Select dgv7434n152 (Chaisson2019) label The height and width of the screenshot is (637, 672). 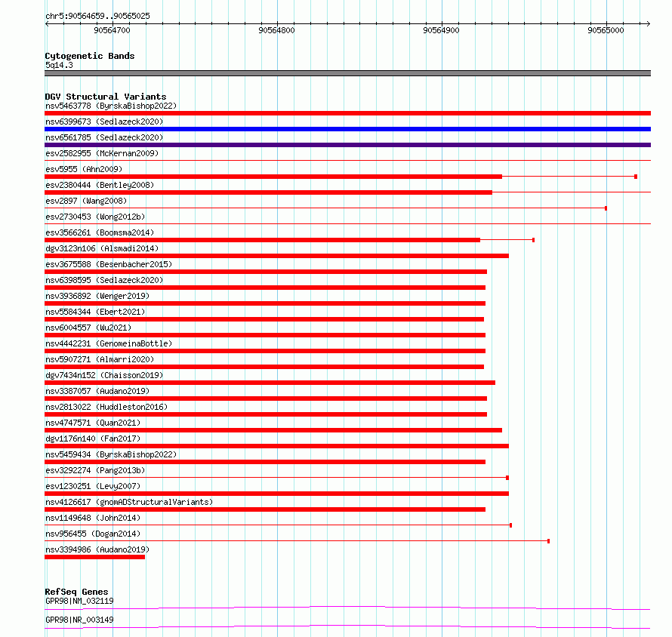[104, 375]
